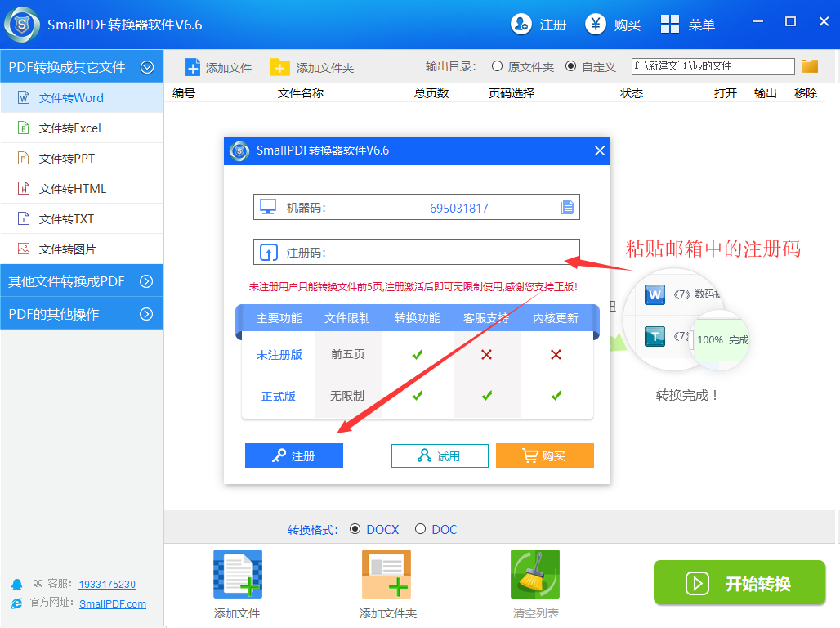Click the 清空列表 cleanup icon

tap(534, 573)
